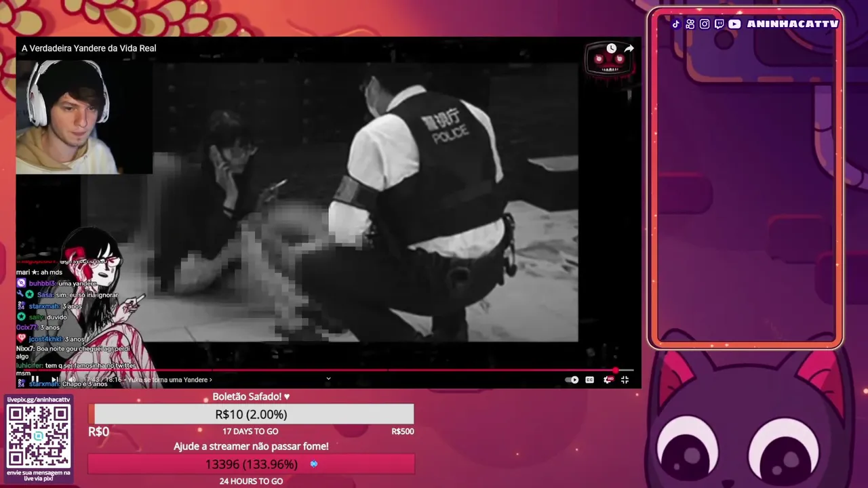Click the 'envie sua mensagem na live via pix!' text
The height and width of the screenshot is (488, 868).
(x=39, y=475)
